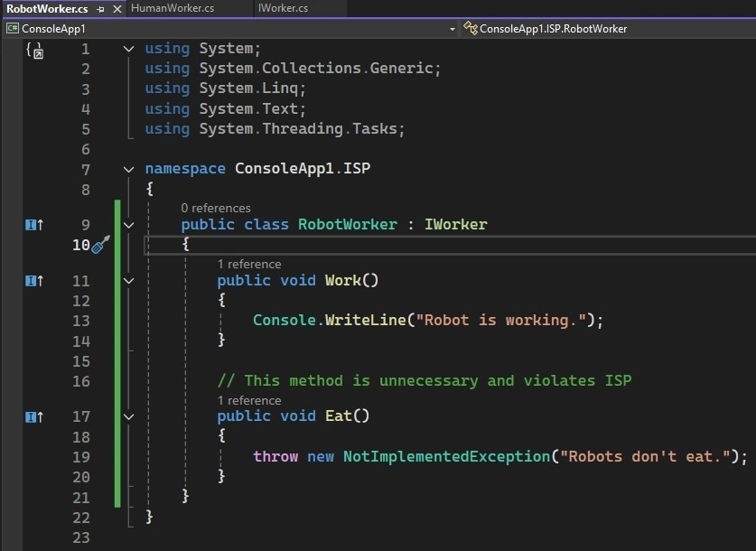This screenshot has width=756, height=551.
Task: Click the interface implementation glyph beside Work()
Action: 34,281
